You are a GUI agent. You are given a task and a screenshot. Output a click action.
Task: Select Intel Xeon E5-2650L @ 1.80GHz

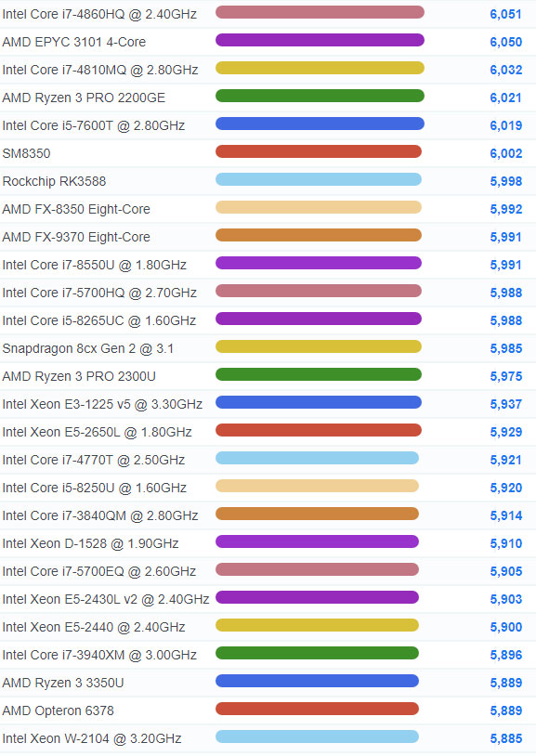pyautogui.click(x=97, y=432)
